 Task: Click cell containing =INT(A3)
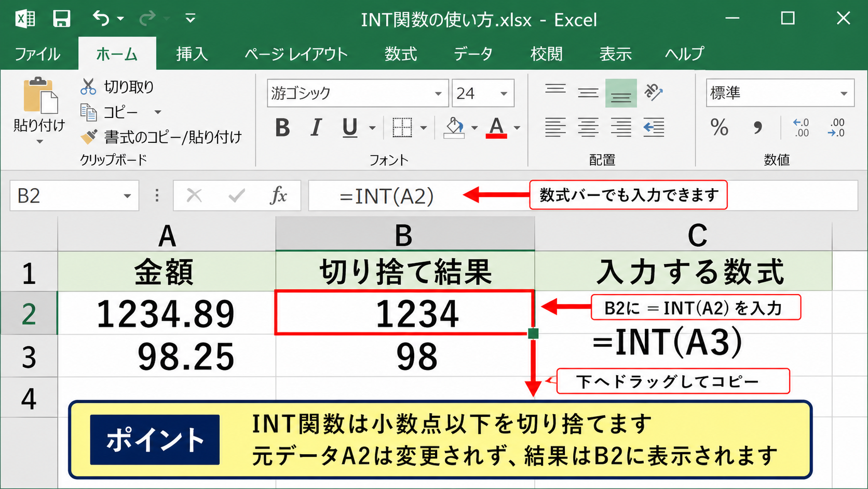[684, 356]
